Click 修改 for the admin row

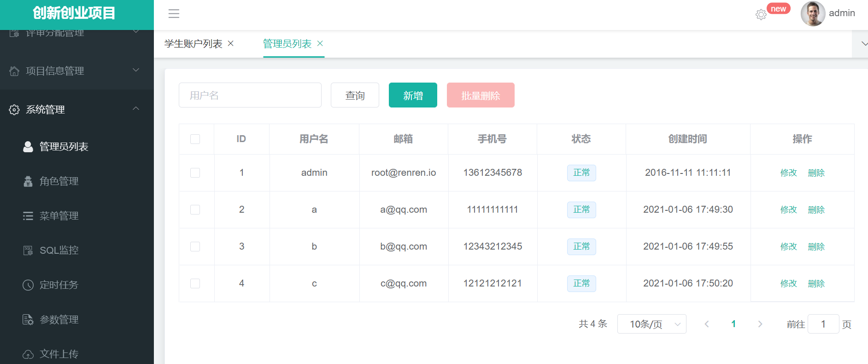click(789, 173)
